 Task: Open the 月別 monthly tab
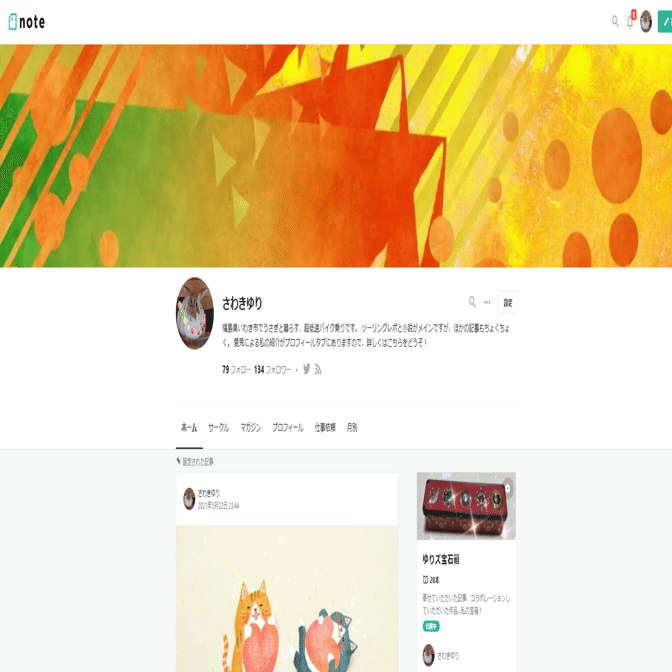tap(352, 427)
